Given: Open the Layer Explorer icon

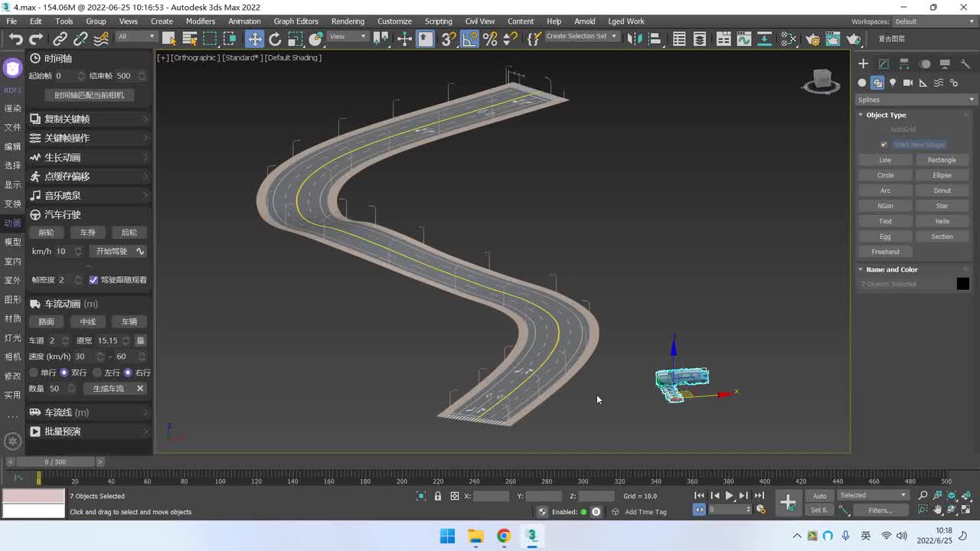Looking at the screenshot, I should pos(700,39).
